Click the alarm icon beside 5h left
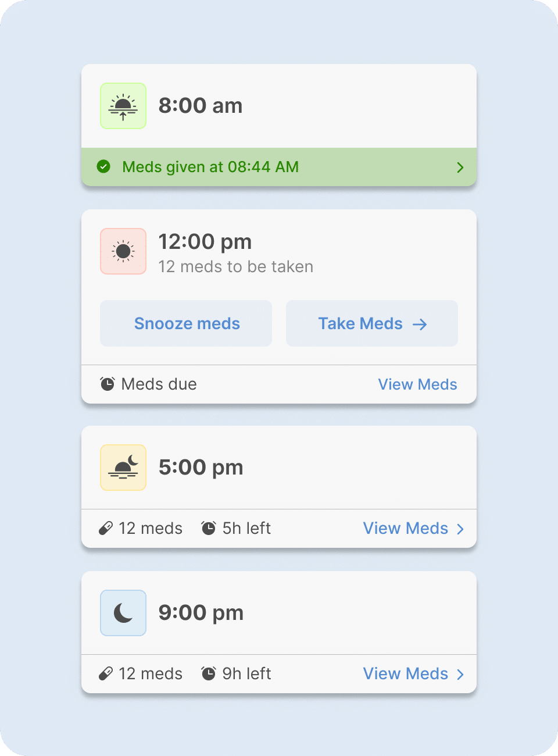Viewport: 558px width, 756px height. tap(209, 528)
